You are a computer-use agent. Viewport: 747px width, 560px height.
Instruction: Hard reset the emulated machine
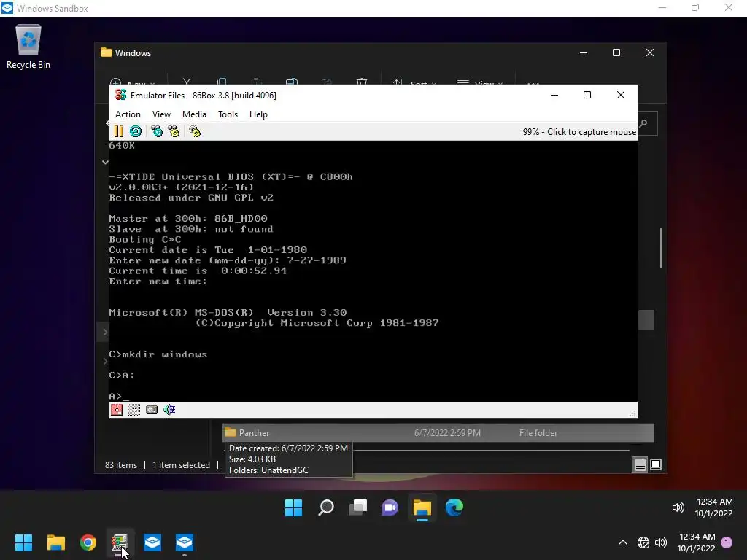coord(135,131)
